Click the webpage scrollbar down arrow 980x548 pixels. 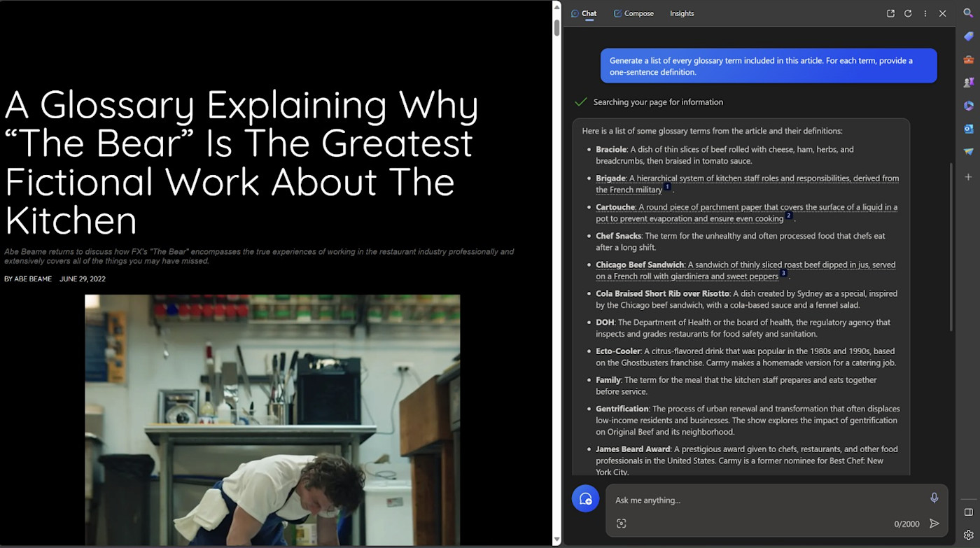[x=556, y=540]
